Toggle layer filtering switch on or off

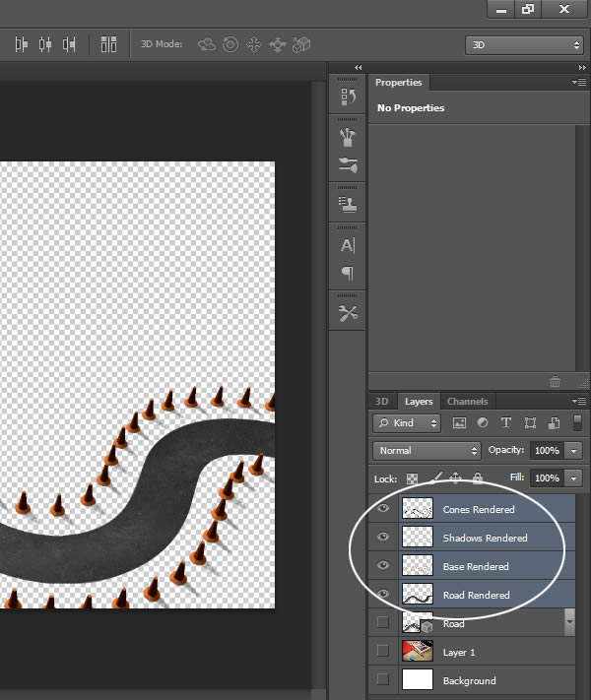tap(577, 422)
